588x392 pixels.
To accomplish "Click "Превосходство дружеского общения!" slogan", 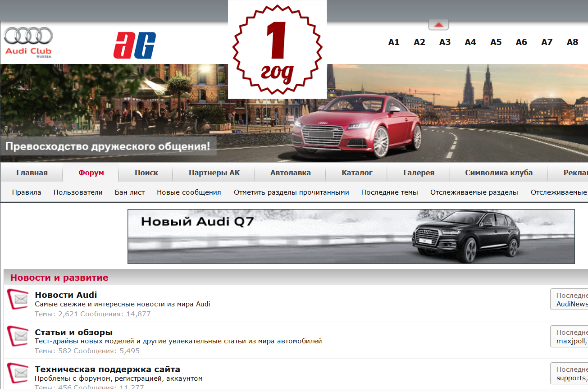I will [x=108, y=146].
